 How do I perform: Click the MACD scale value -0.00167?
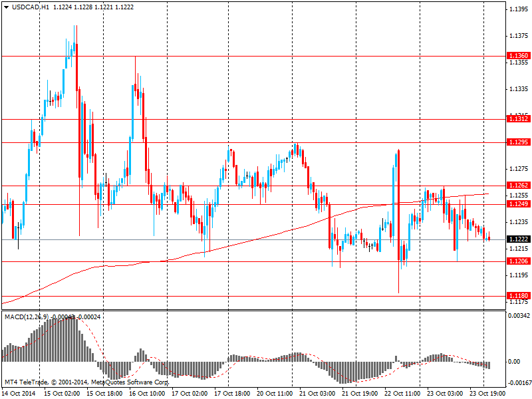(x=519, y=383)
